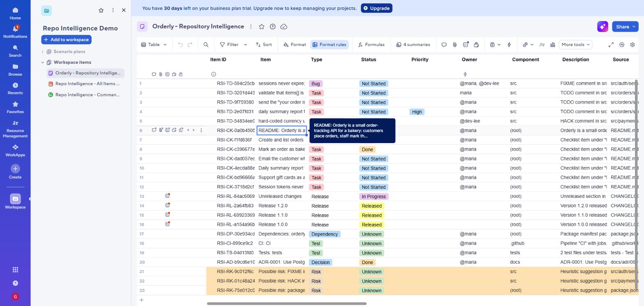Viewport: 644px width, 306px height.
Task: Open the 4 summaries panel
Action: 413,44
